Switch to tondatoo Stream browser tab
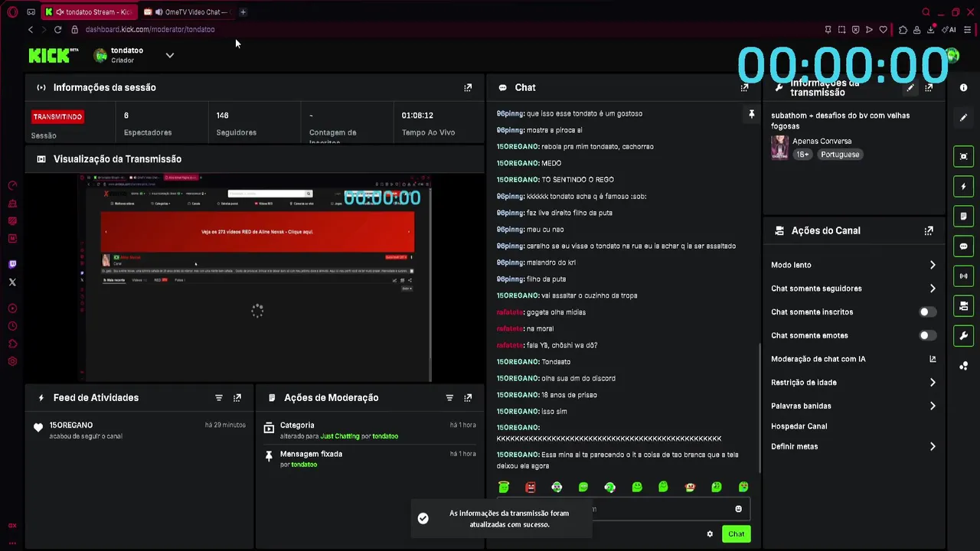The image size is (980, 551). pos(89,12)
